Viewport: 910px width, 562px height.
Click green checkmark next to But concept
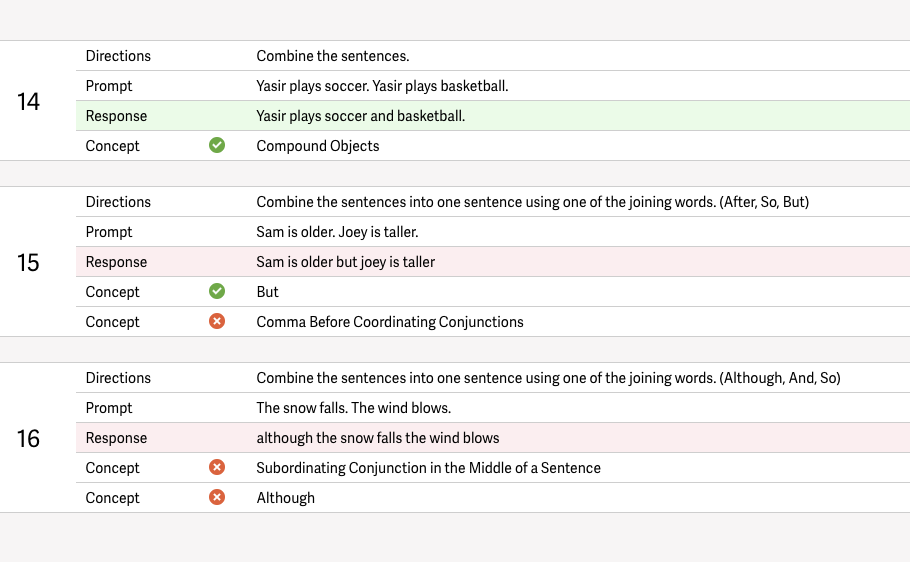(x=217, y=291)
